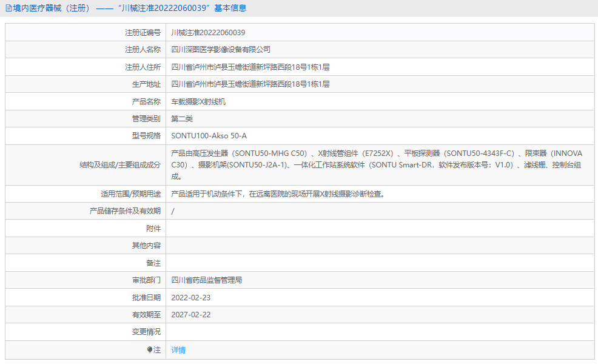This screenshot has width=598, height=364.
Task: Click the document icon before 境内医疗器械 header
Action: coord(8,8)
